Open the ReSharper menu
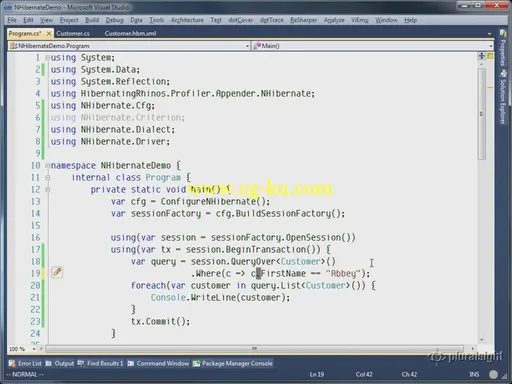Image resolution: width=512 pixels, height=384 pixels. [x=303, y=20]
